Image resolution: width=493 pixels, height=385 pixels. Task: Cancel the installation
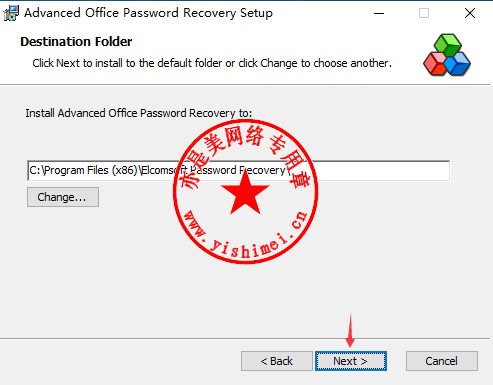442,361
